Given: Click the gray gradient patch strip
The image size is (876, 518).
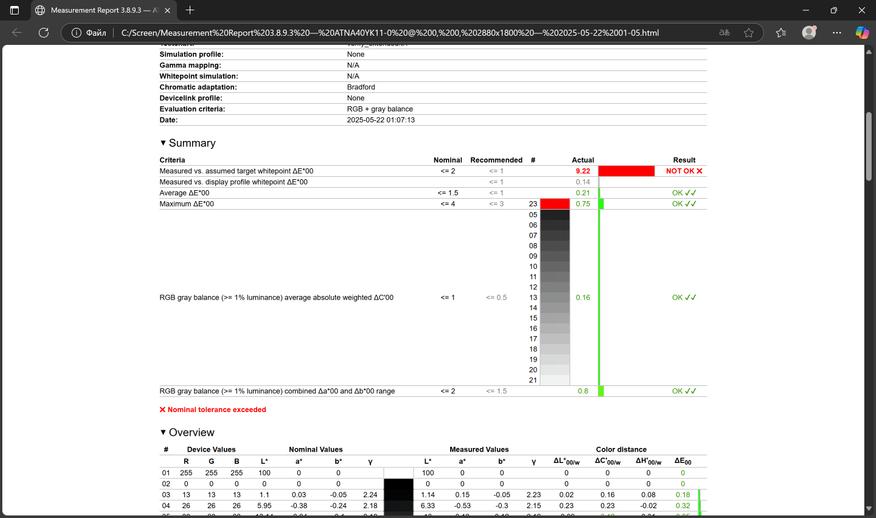Looking at the screenshot, I should [555, 297].
